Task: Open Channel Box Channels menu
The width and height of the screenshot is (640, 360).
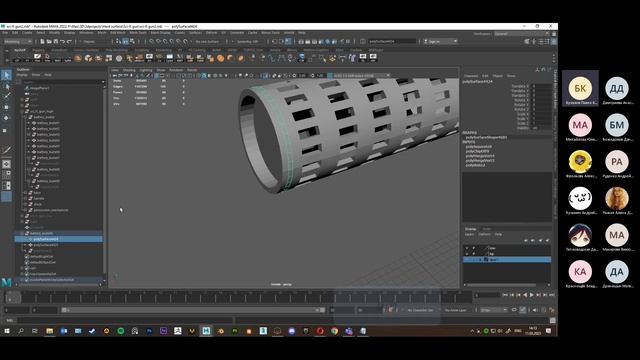Action: [471, 76]
